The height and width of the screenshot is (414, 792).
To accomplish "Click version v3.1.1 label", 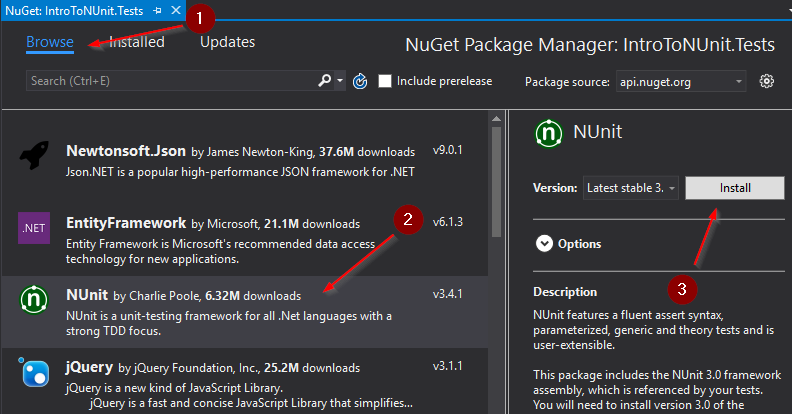I will (448, 366).
